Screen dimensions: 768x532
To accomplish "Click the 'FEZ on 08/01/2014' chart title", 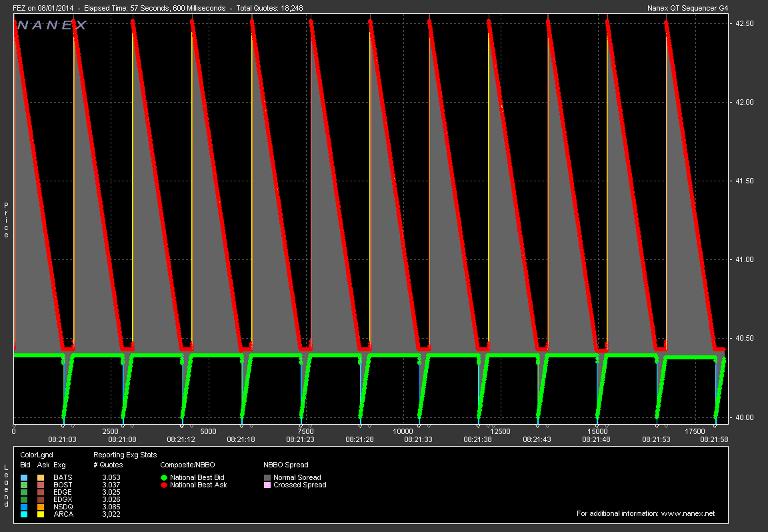I will [x=43, y=8].
